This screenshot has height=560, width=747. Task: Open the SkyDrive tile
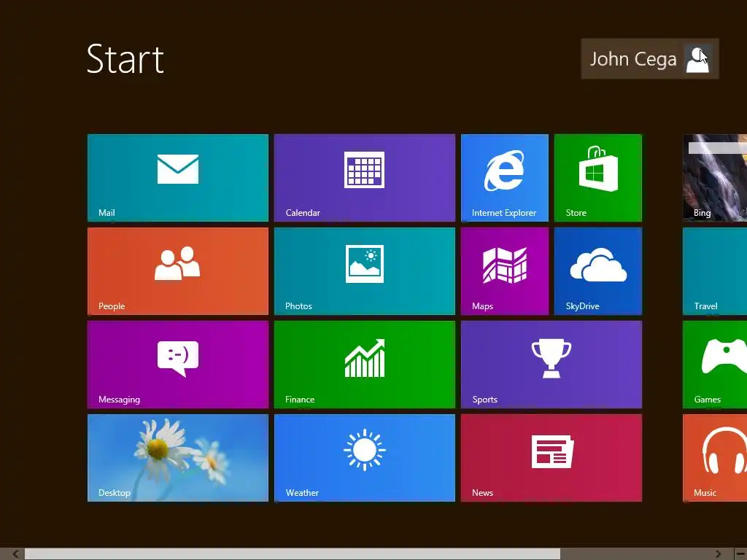(x=598, y=271)
